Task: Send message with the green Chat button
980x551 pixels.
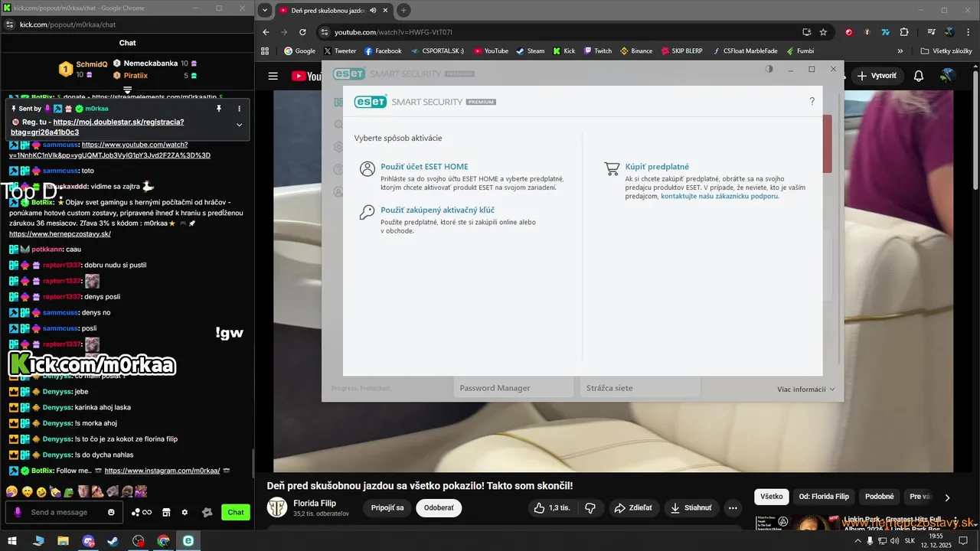Action: pos(236,512)
